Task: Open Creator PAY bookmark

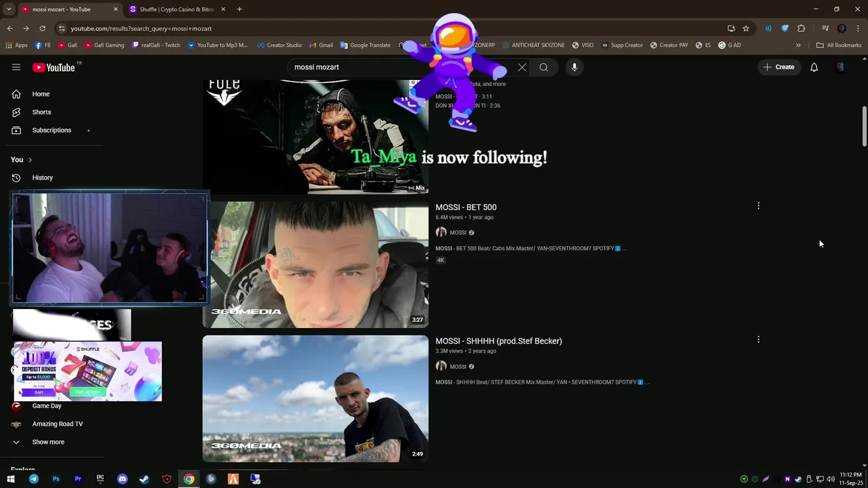Action: tap(669, 45)
